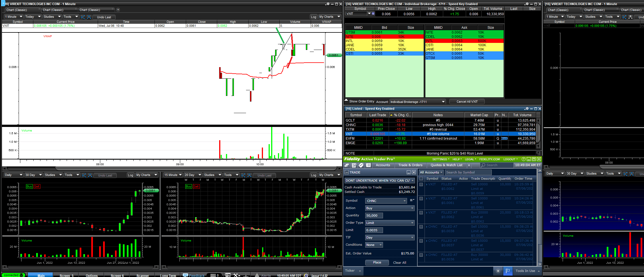Click Cancel All VXIT button

click(467, 102)
